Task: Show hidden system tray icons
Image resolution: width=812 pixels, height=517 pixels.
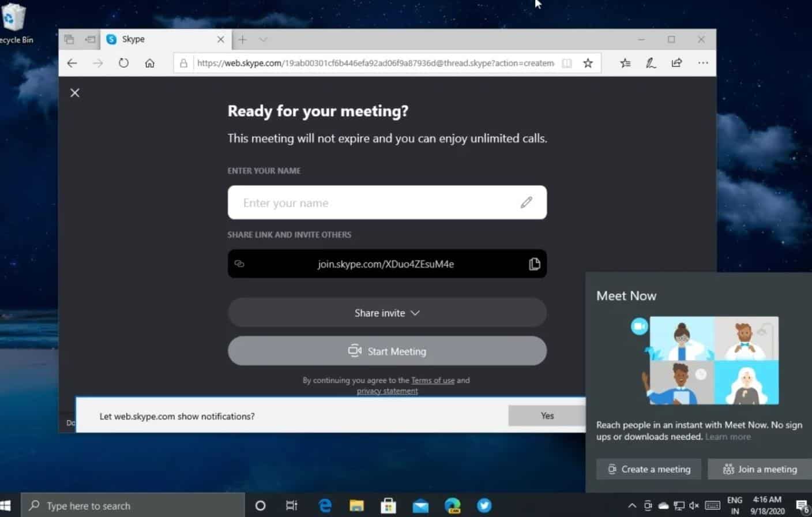Action: click(x=632, y=506)
